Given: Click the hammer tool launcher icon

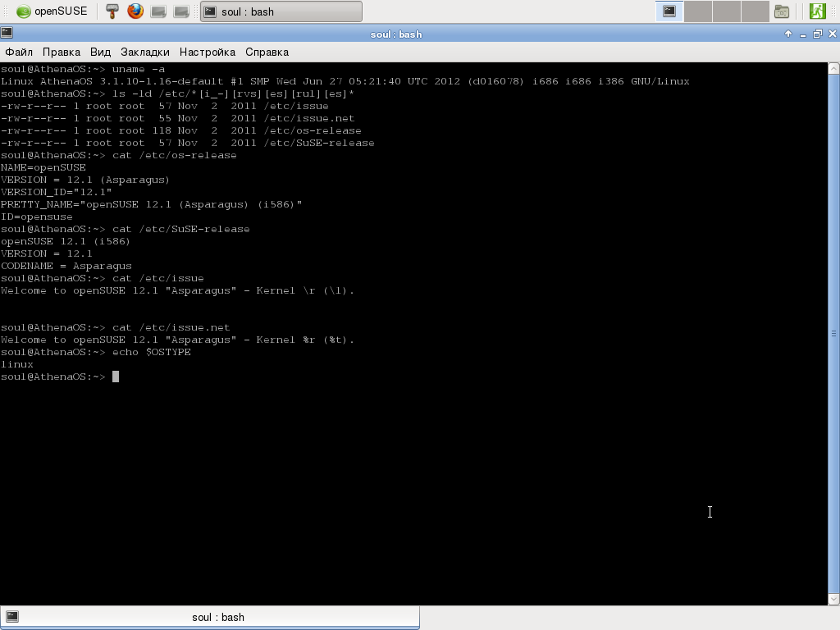Looking at the screenshot, I should click(x=112, y=11).
